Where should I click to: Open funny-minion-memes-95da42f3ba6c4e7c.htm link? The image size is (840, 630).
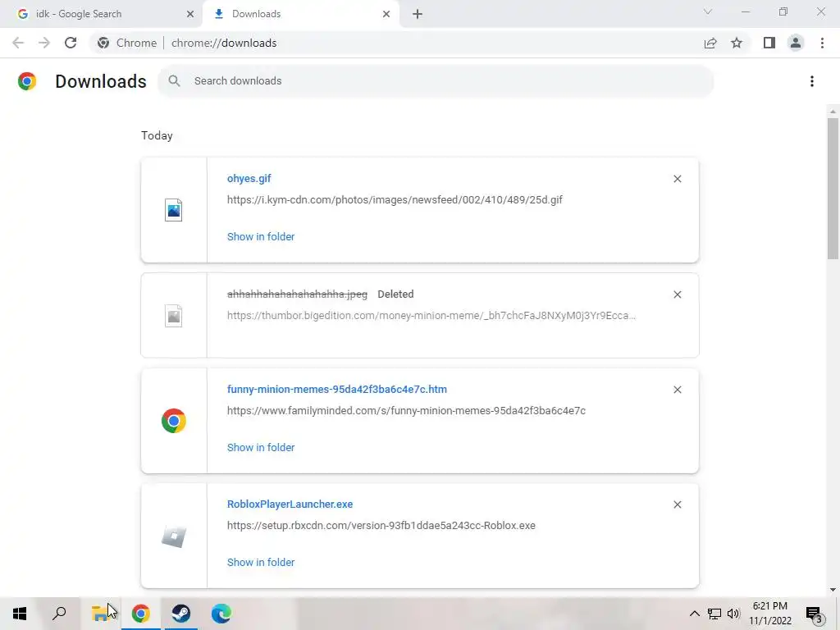(337, 390)
